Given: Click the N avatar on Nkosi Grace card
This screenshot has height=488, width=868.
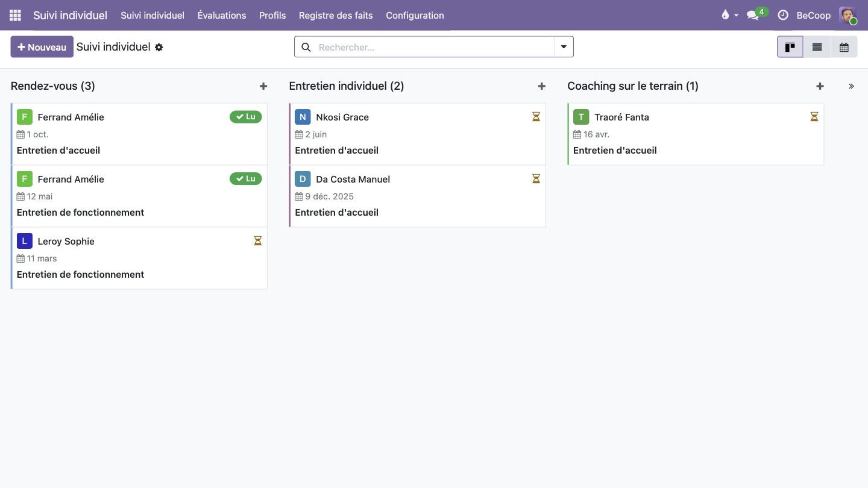Looking at the screenshot, I should [303, 117].
